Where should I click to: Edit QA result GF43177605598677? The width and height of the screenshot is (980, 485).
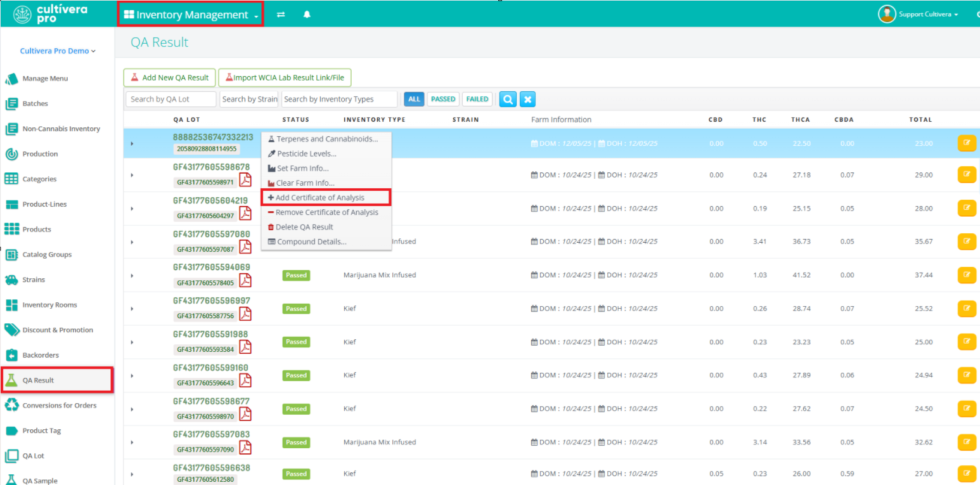(967, 409)
